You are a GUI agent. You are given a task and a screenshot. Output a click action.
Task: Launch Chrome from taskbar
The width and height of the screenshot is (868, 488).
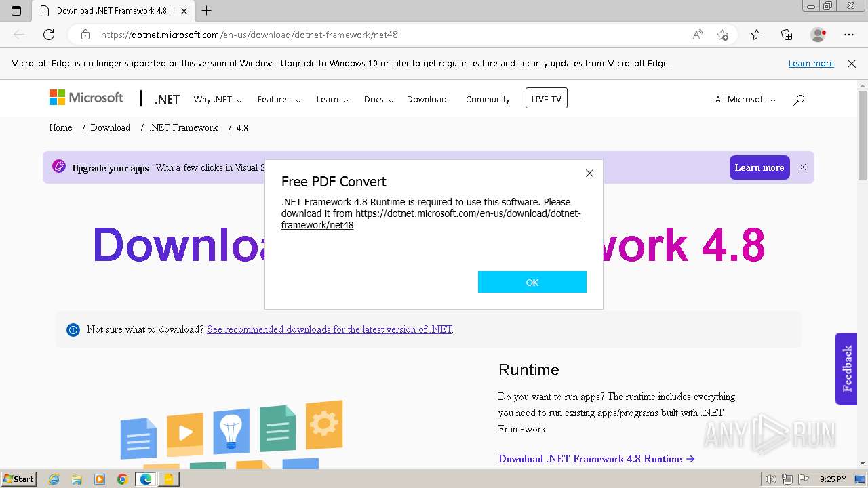click(123, 479)
